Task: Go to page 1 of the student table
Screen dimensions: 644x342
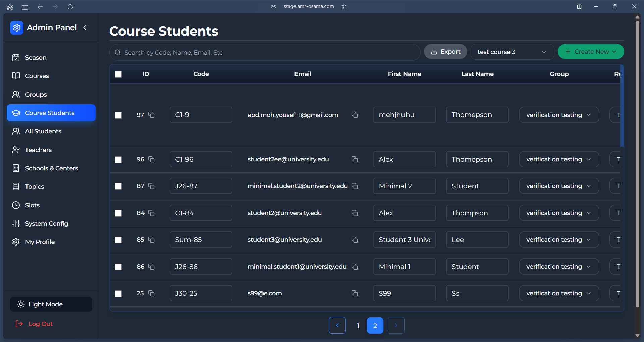Action: pos(358,325)
